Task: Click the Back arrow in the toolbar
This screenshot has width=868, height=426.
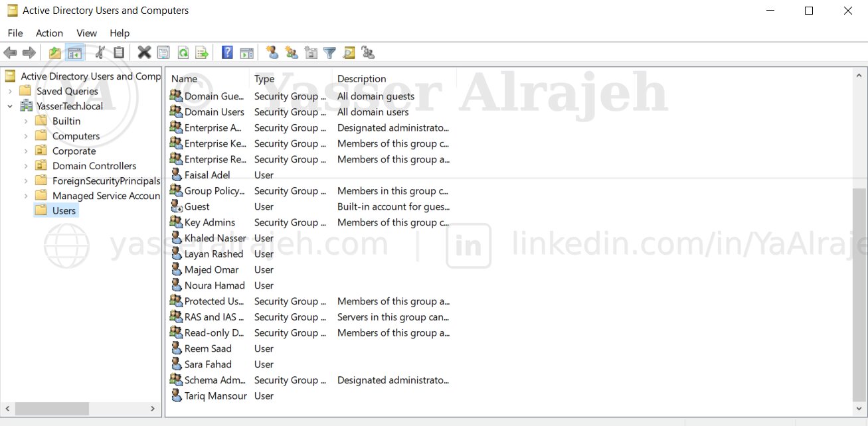Action: [10, 53]
